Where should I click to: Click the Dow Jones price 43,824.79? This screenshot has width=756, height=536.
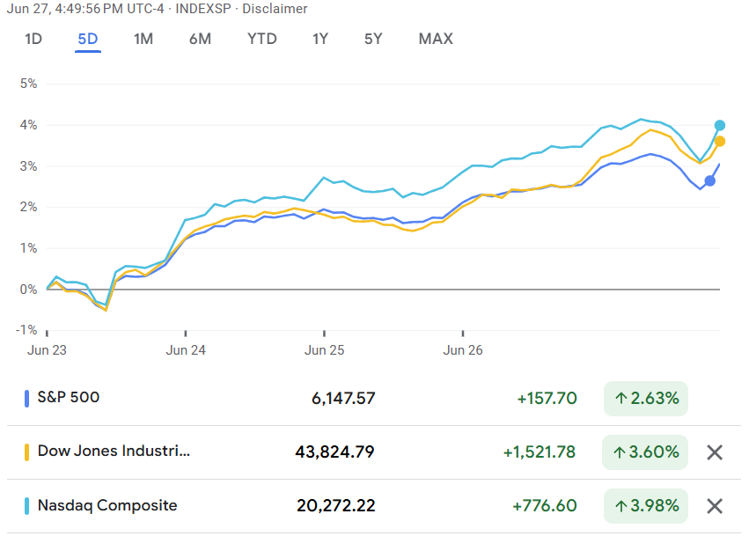click(x=334, y=452)
